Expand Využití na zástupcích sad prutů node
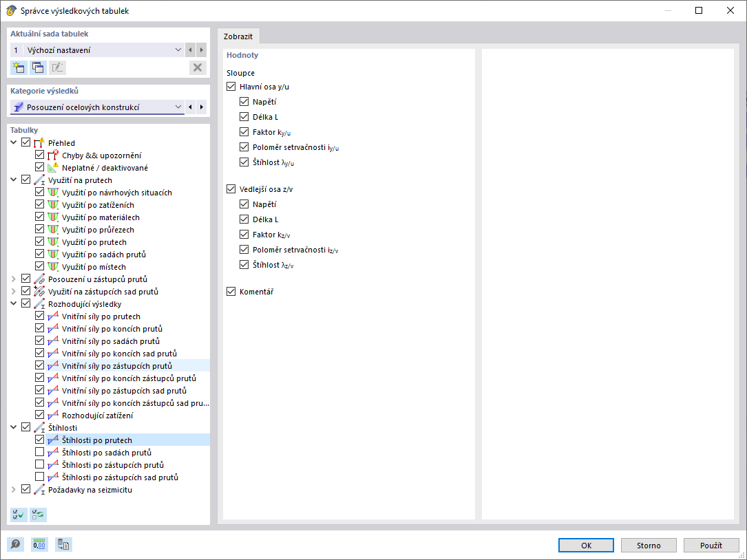Screen dimensions: 747x560 click(x=14, y=292)
